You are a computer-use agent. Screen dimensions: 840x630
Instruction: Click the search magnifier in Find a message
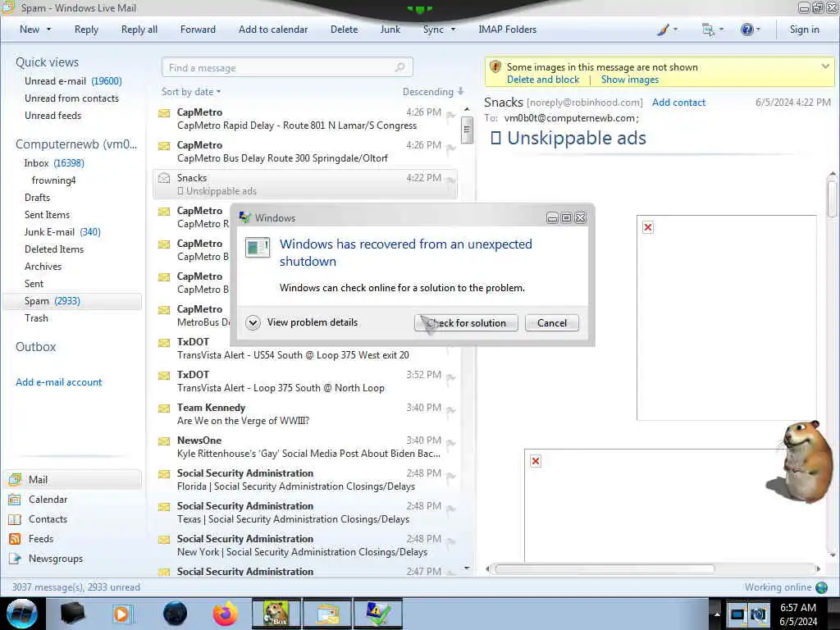click(x=399, y=67)
